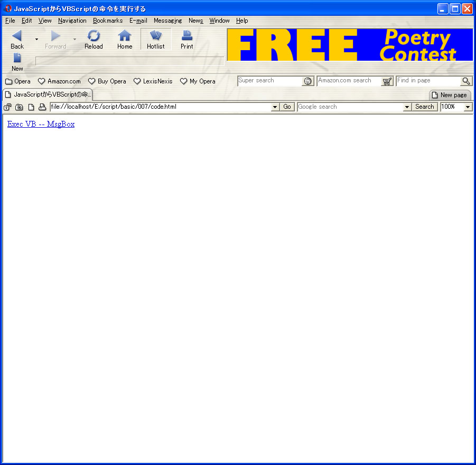Screen dimensions: 476x465
Task: Click the Amazon shopping cart search icon
Action: click(x=387, y=81)
